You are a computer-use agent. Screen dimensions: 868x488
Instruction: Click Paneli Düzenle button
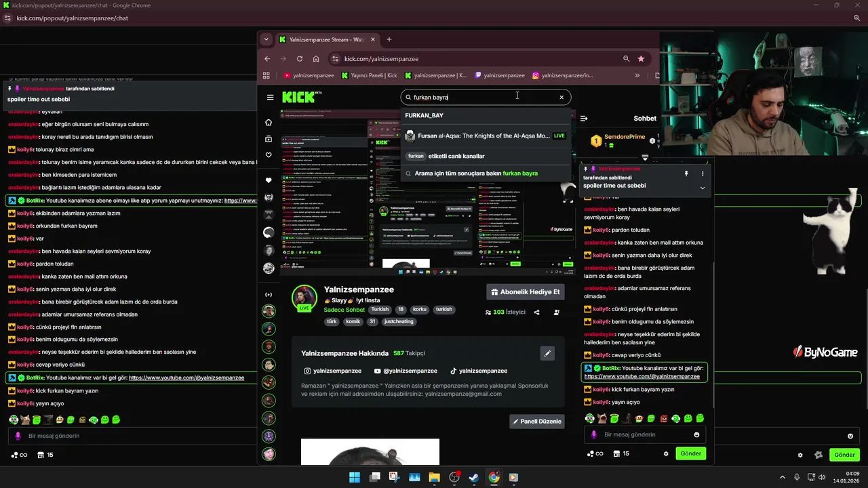click(x=536, y=422)
